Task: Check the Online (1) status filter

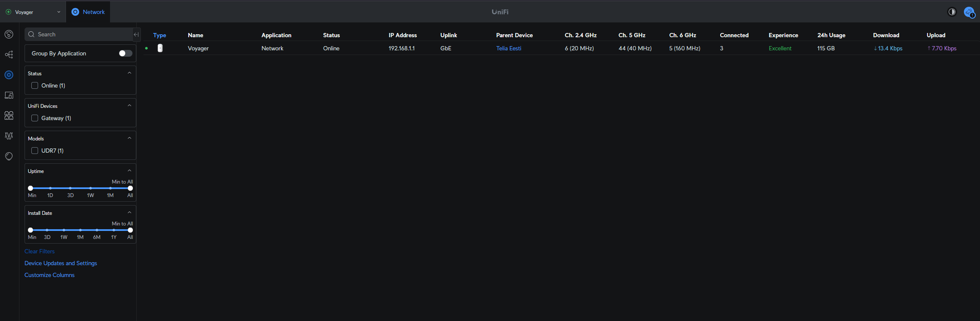Action: pos(35,85)
